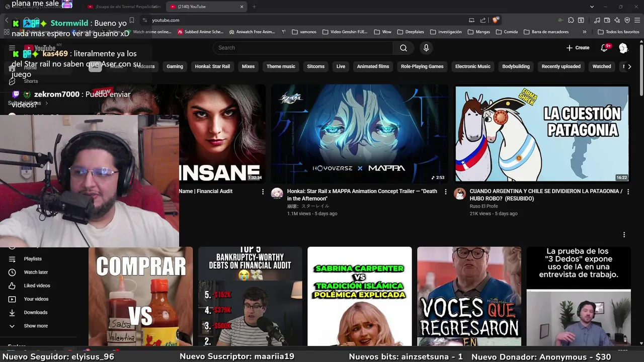
Task: Open a new browser tab with plus
Action: point(254,7)
